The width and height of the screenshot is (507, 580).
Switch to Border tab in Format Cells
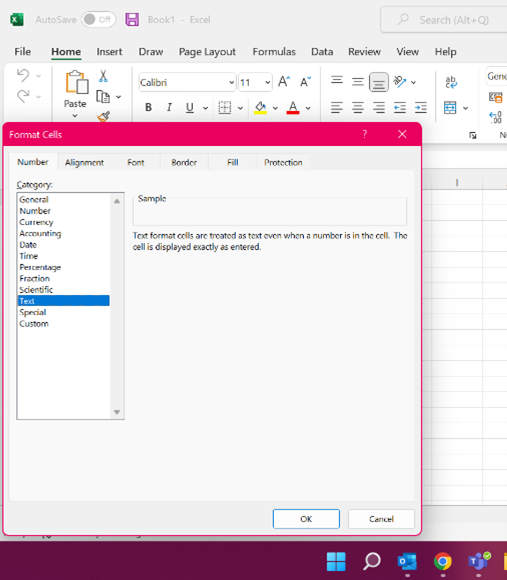click(184, 162)
